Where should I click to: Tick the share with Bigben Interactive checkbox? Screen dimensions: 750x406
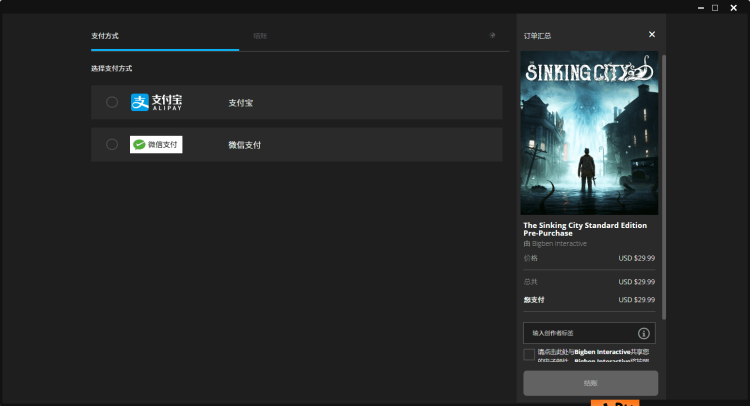click(x=529, y=354)
